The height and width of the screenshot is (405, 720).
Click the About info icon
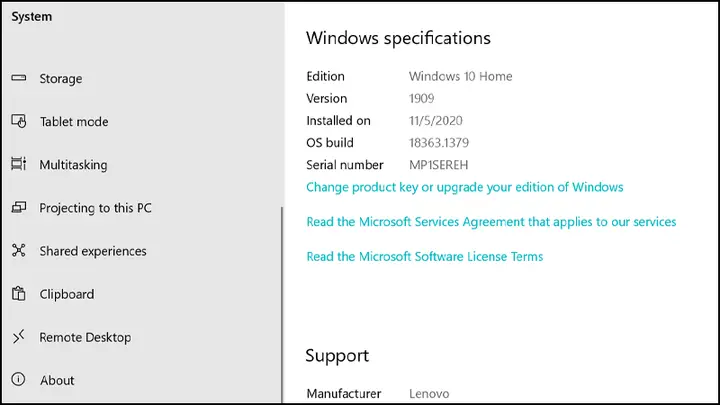[18, 379]
